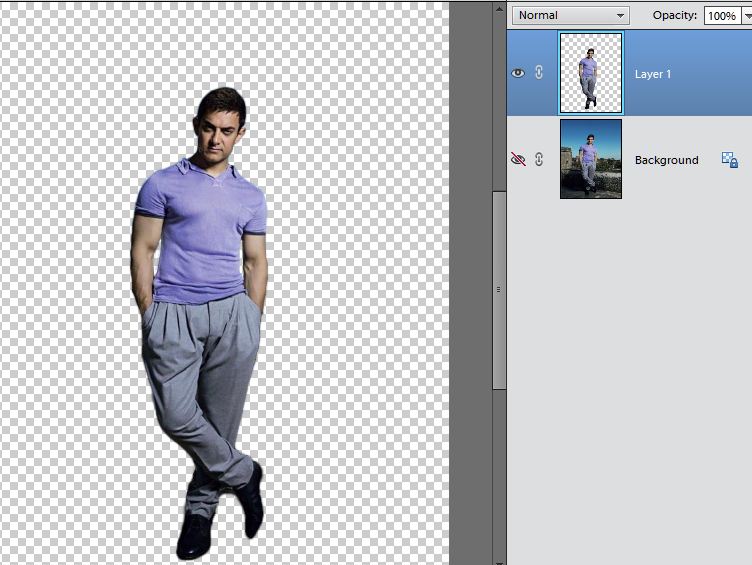Select the Background layer thumbnail

(x=591, y=159)
